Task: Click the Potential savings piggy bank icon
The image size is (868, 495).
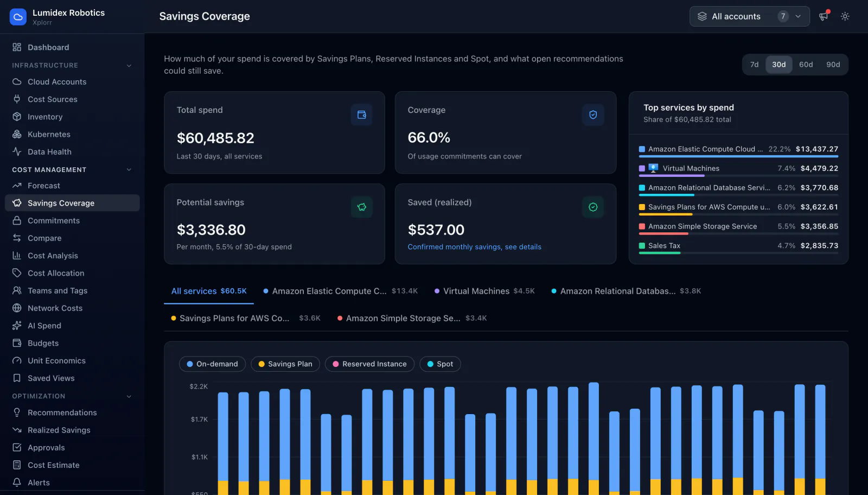Action: (x=362, y=207)
